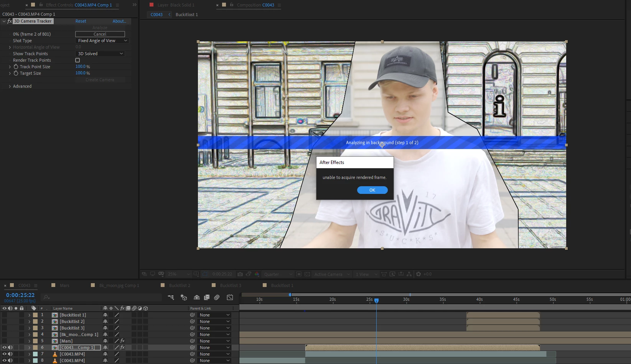Open the Shot Type dropdown
The image size is (631, 364).
click(x=102, y=41)
